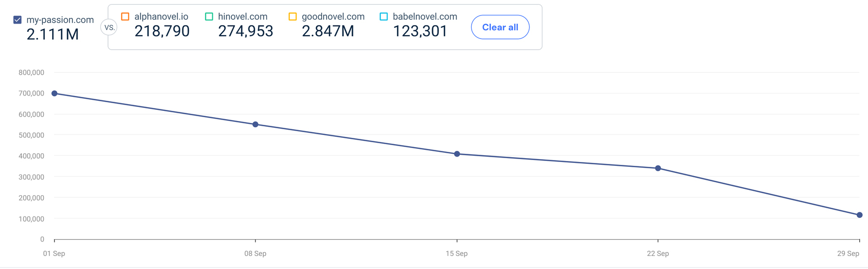Image resolution: width=868 pixels, height=269 pixels.
Task: Click the VS. circle badge
Action: point(109,27)
